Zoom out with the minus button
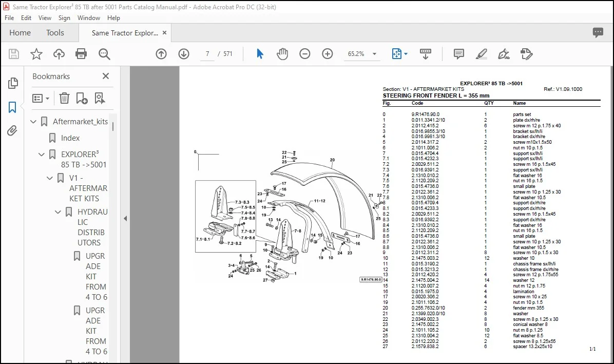The height and width of the screenshot is (364, 614). tap(304, 54)
